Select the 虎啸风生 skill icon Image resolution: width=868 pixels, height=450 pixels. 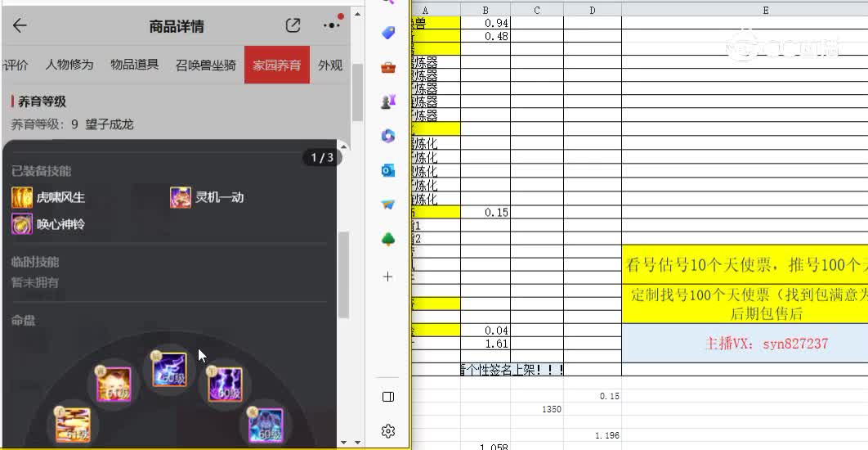point(22,197)
